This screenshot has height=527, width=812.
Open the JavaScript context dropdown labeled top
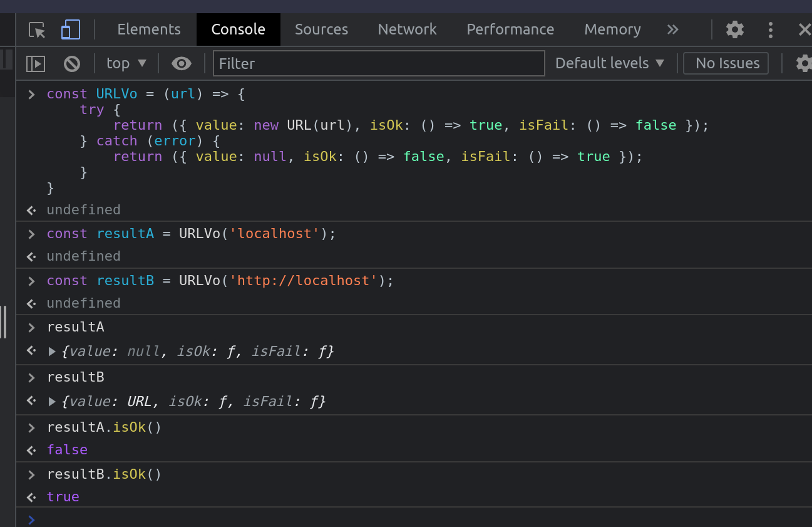click(x=125, y=63)
